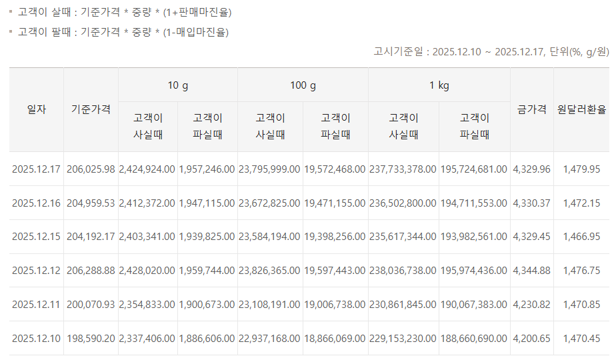Image resolution: width=616 pixels, height=364 pixels.
Task: Click the value 2,337,406.00
Action: coord(147,339)
